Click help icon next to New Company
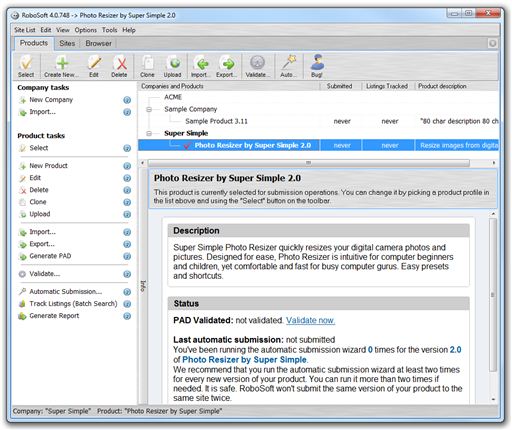 click(127, 100)
